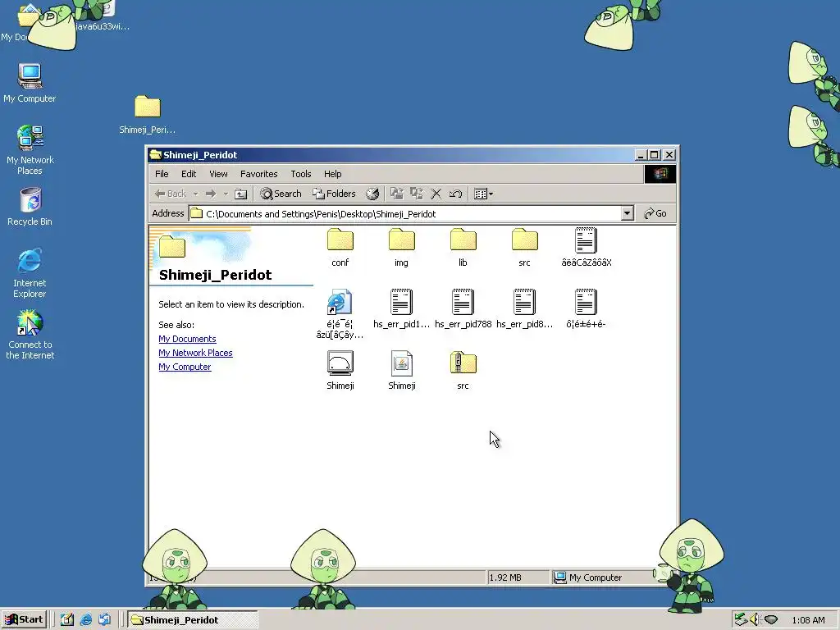Select the Shimeji Java jar file
Image resolution: width=840 pixels, height=630 pixels.
pyautogui.click(x=401, y=371)
